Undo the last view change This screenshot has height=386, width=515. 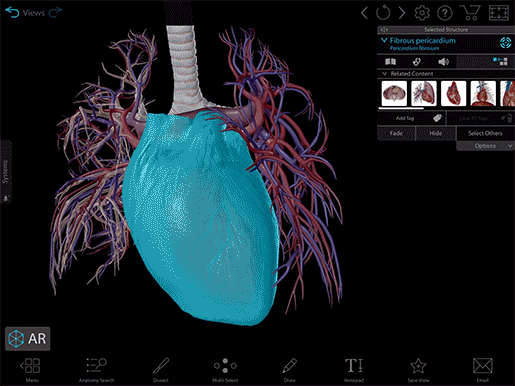[12, 12]
